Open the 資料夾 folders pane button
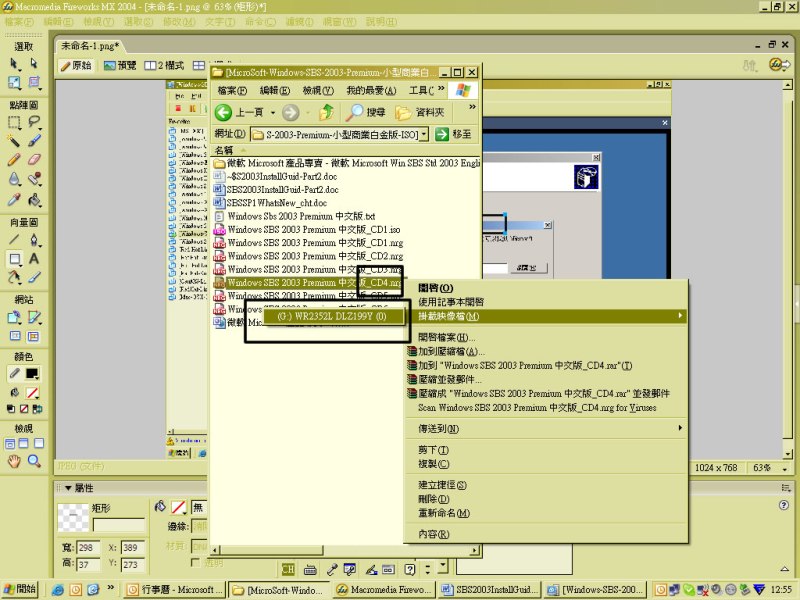Viewport: 800px width, 600px height. pos(420,112)
